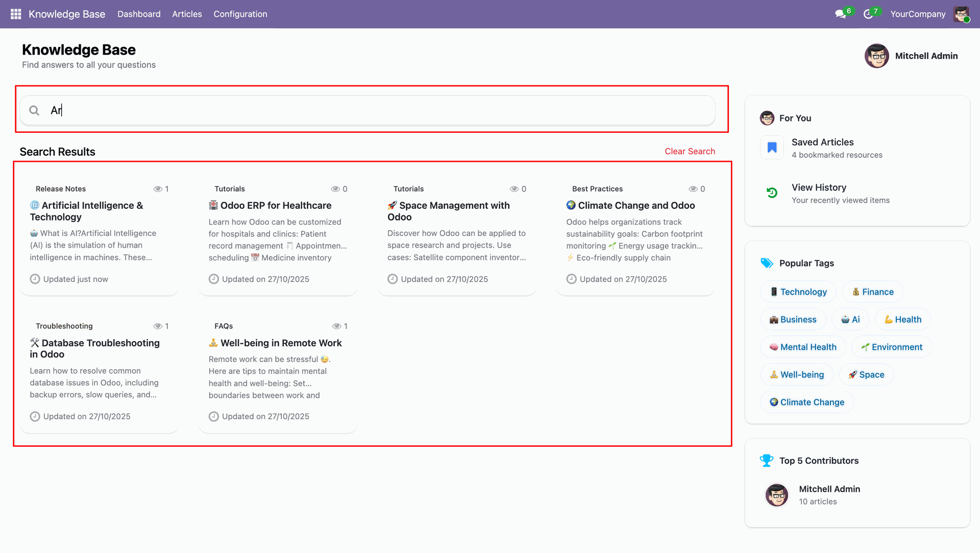Open the activities clock icon
The image size is (980, 553).
868,14
